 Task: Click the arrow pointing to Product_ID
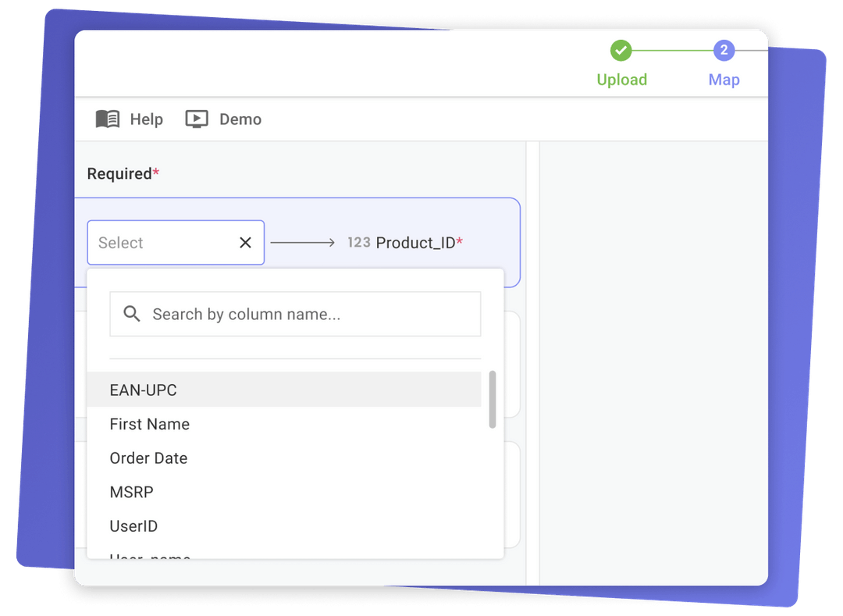click(304, 242)
